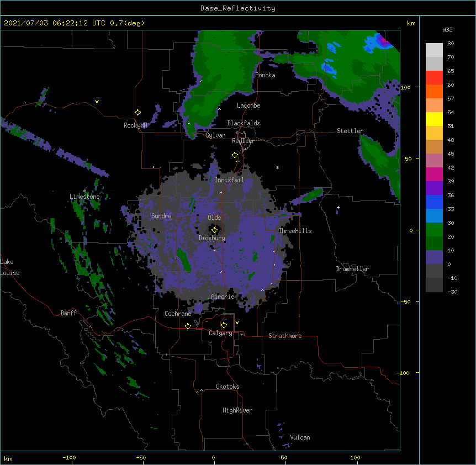The width and height of the screenshot is (476, 465).
Task: Select the yellow V marker northwest of RockyMH
Action: pos(97,102)
